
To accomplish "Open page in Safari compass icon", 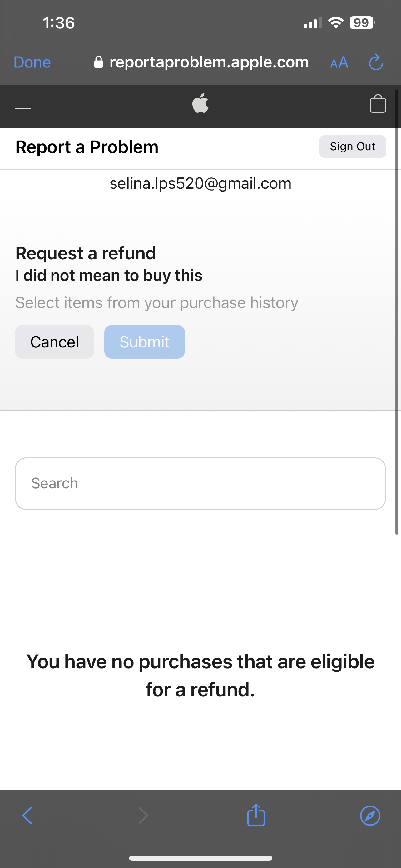I will 370,816.
